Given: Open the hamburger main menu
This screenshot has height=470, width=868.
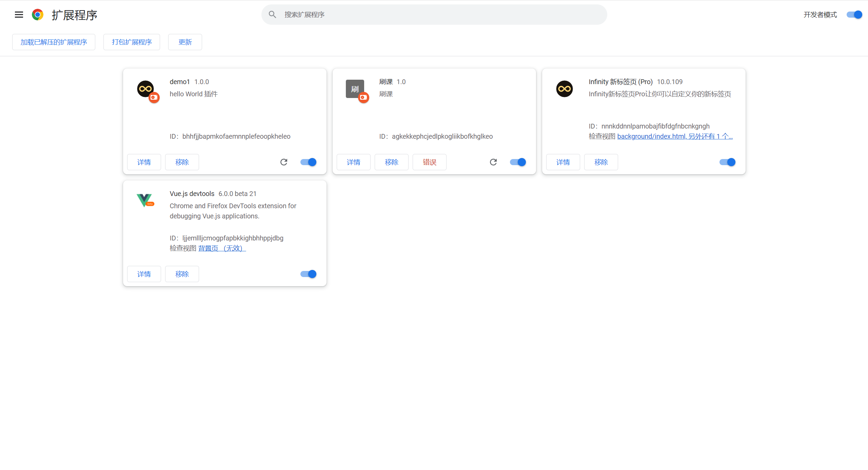Looking at the screenshot, I should click(19, 15).
